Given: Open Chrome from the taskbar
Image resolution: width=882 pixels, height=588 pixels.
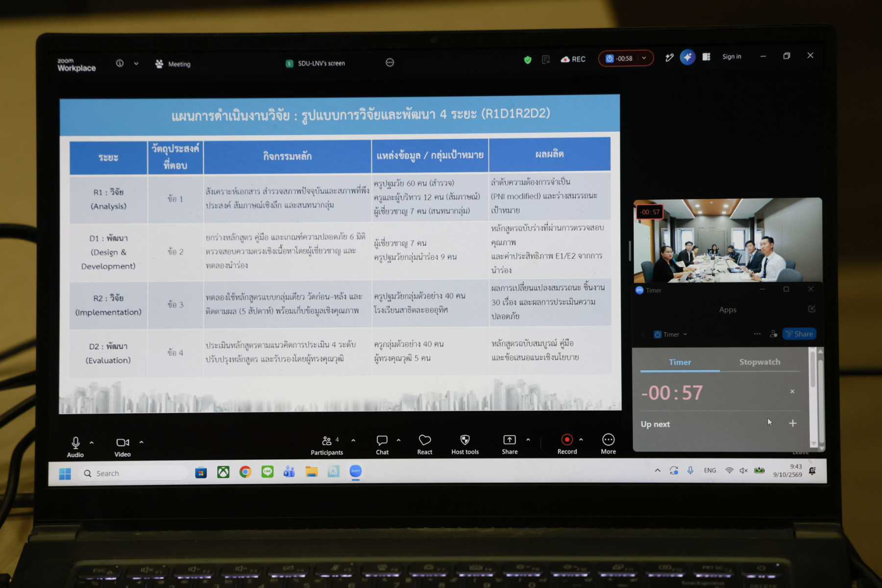Looking at the screenshot, I should click(245, 472).
